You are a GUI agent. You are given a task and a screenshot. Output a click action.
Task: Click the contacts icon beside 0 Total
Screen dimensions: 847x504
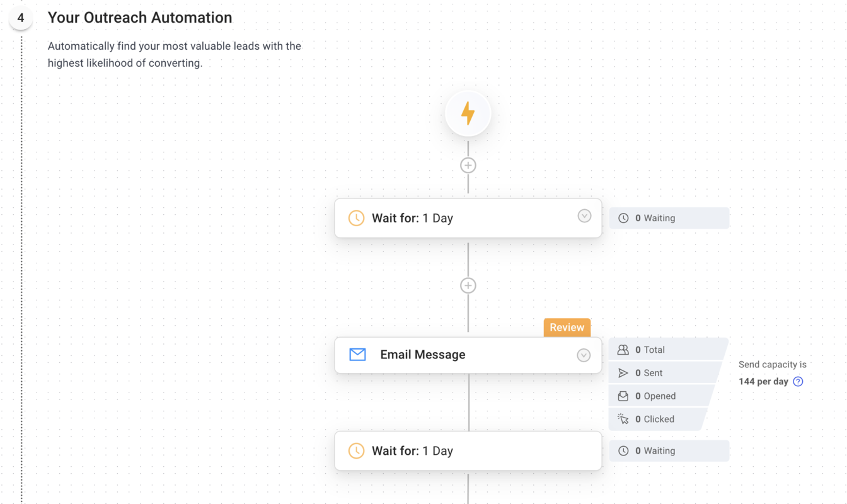[623, 349]
